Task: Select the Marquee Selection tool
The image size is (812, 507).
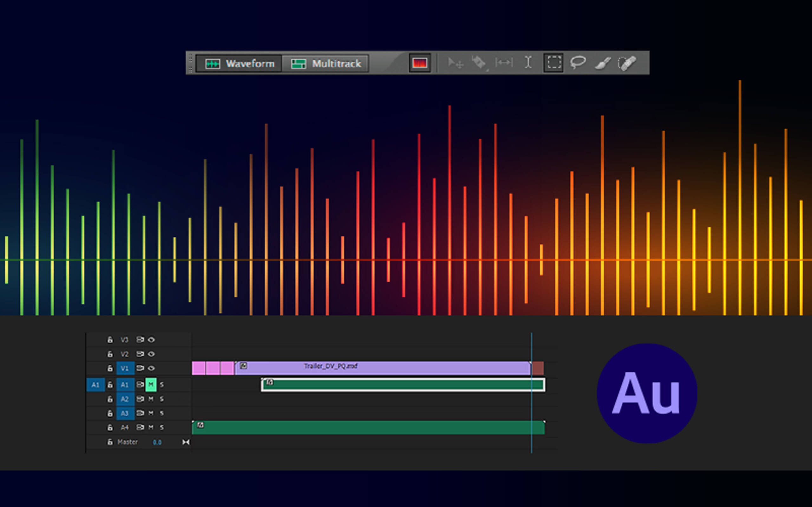Action: [553, 62]
